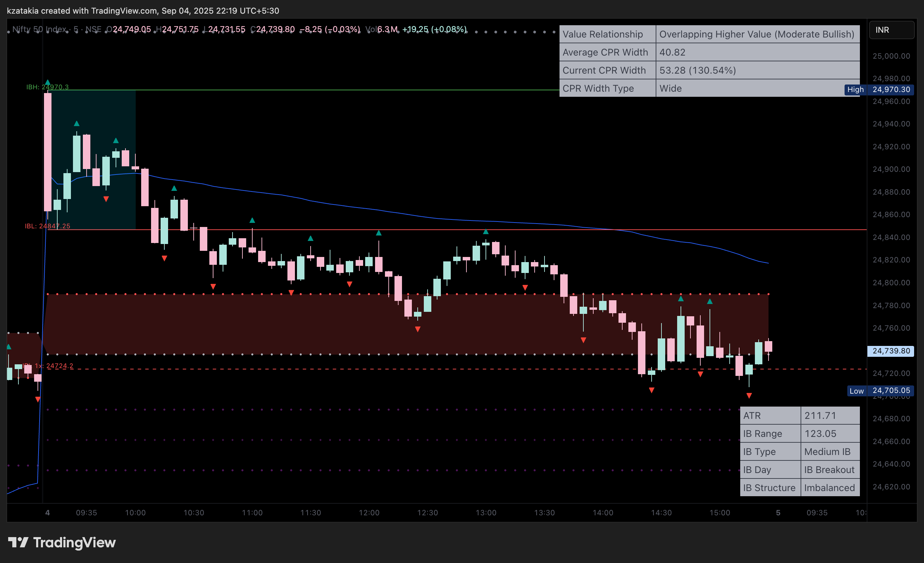Select the Value Relationship table cell
This screenshot has width=924, height=563.
point(608,34)
